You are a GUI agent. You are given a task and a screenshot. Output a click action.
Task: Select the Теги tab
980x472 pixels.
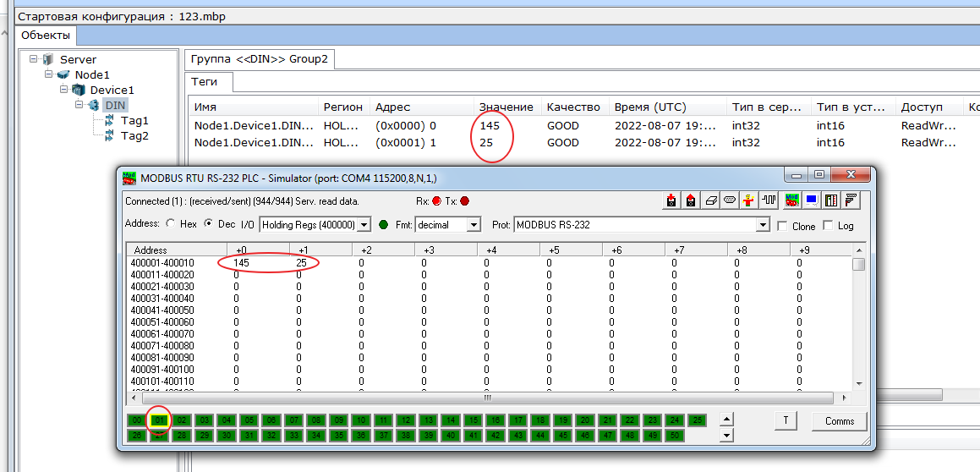pyautogui.click(x=204, y=82)
